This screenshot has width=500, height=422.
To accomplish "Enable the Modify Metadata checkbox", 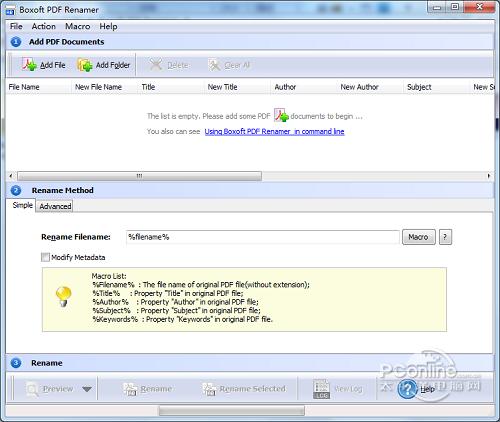I will pos(45,257).
